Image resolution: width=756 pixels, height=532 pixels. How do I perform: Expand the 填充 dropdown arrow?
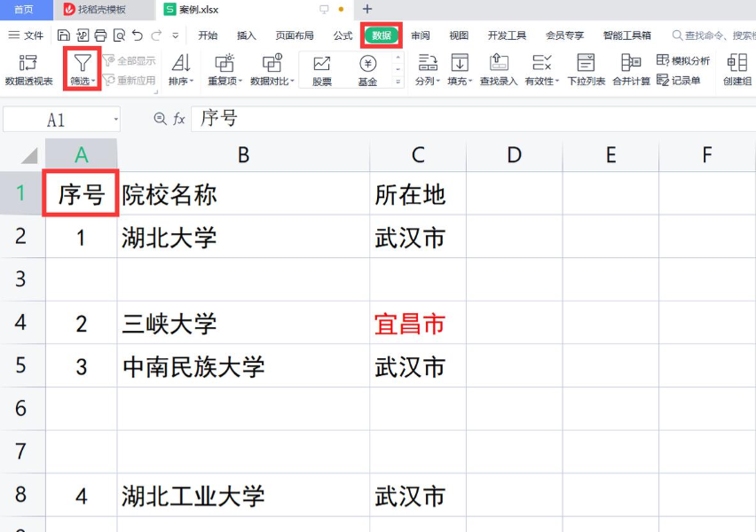click(470, 81)
